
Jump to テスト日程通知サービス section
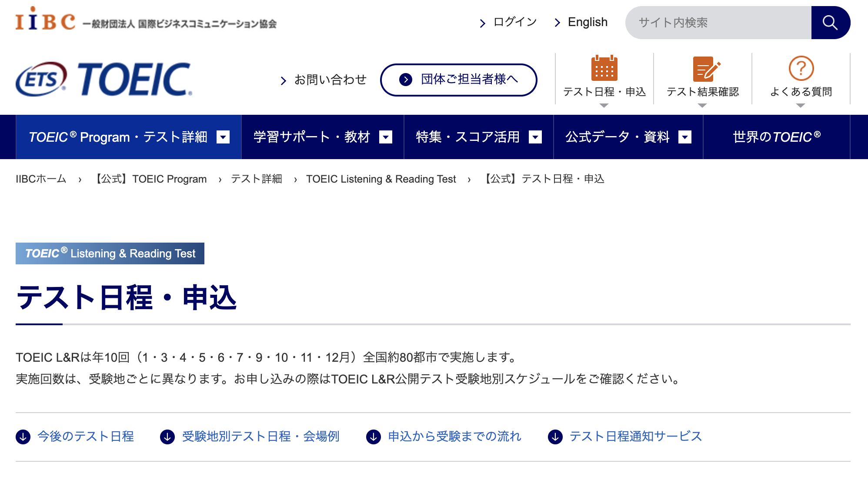636,437
